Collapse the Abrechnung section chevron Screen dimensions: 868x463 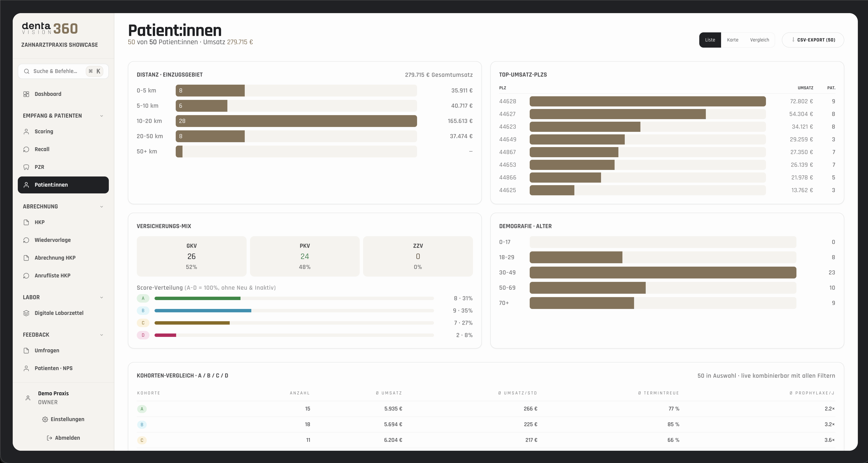101,206
